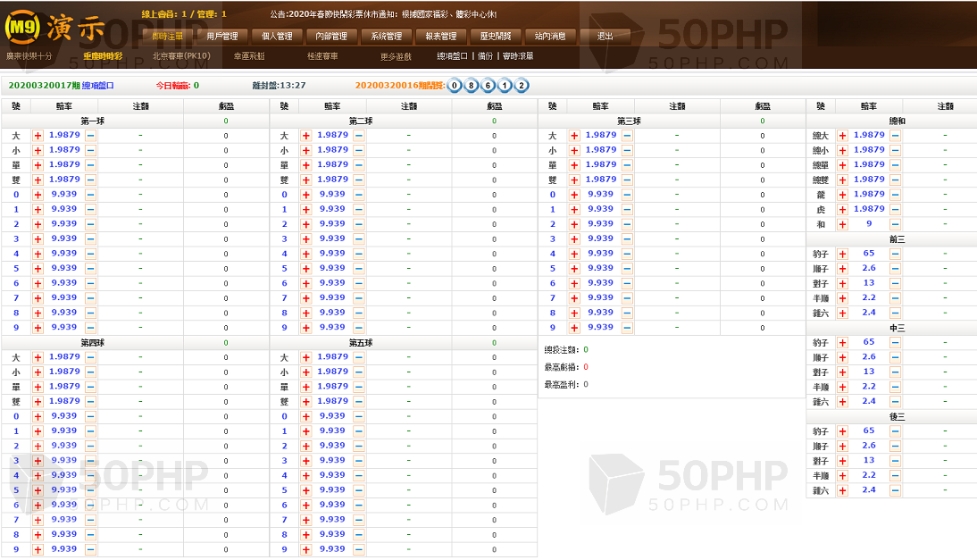Click the 退出 logout button
This screenshot has width=977, height=560.
[x=605, y=37]
